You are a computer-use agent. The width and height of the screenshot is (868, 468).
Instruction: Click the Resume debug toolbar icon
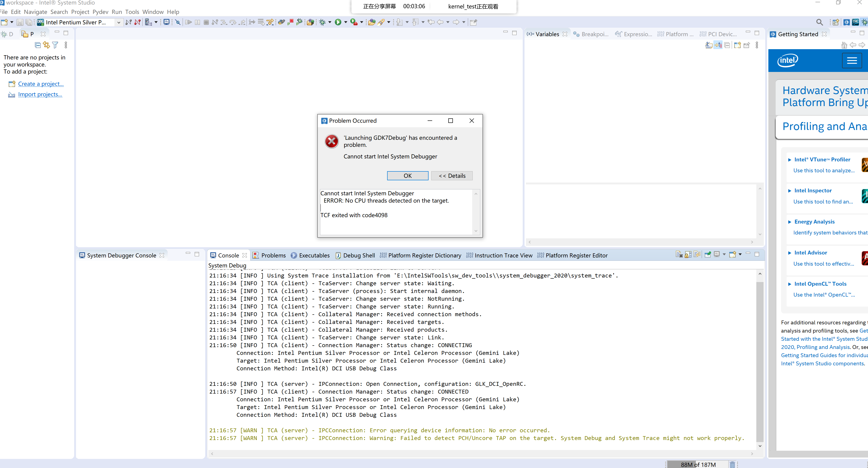pyautogui.click(x=189, y=22)
